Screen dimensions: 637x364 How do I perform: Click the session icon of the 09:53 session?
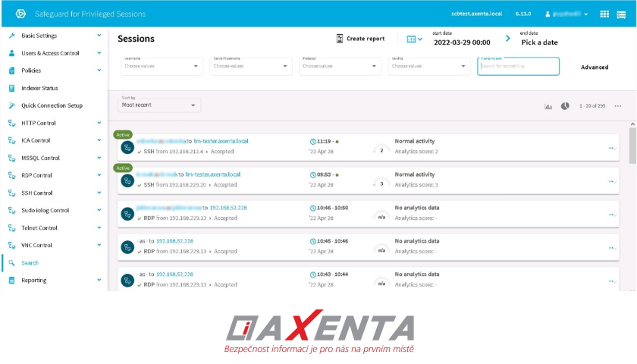click(x=127, y=180)
